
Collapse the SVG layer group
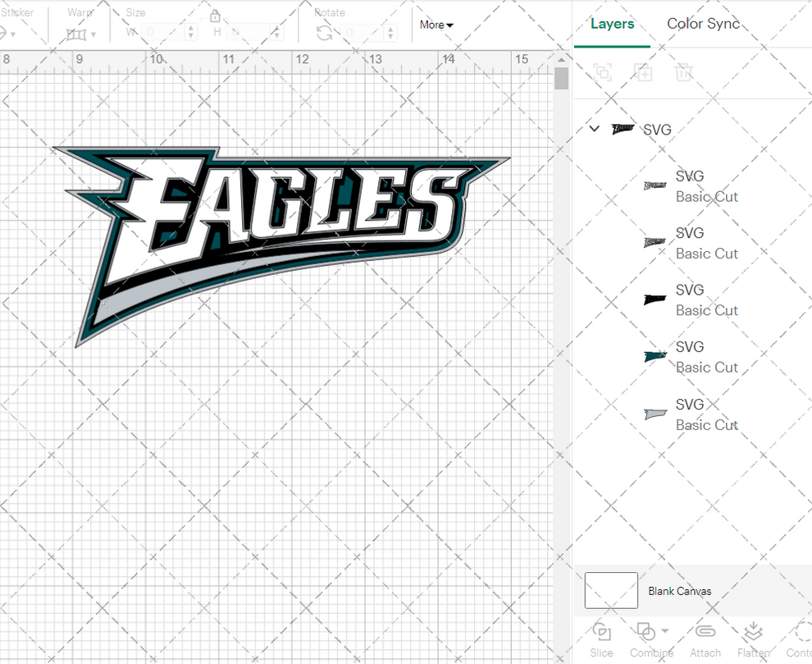point(594,129)
